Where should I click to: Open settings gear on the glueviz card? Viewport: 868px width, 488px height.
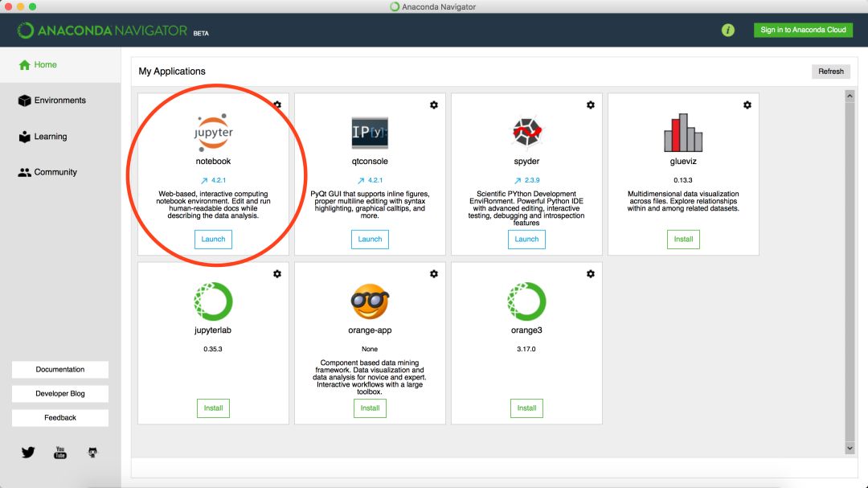(747, 105)
